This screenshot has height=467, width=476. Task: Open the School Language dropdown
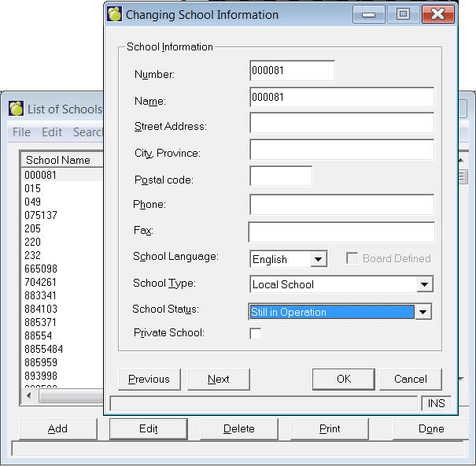[x=318, y=259]
